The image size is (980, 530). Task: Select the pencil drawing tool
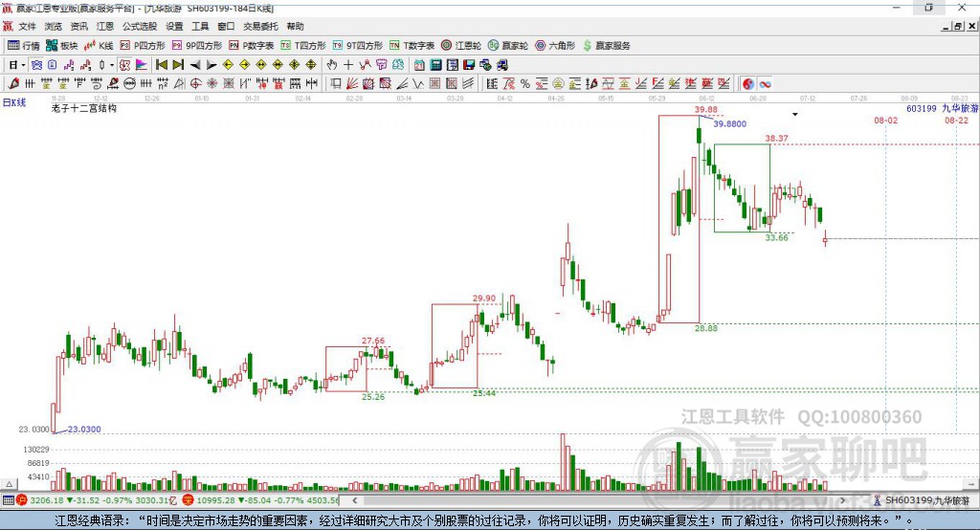point(13,84)
